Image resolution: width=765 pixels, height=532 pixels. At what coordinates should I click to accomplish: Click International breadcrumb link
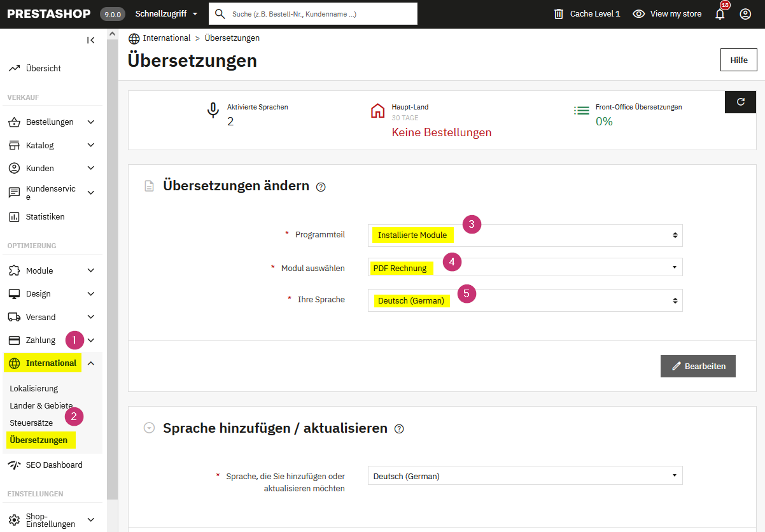(x=167, y=38)
